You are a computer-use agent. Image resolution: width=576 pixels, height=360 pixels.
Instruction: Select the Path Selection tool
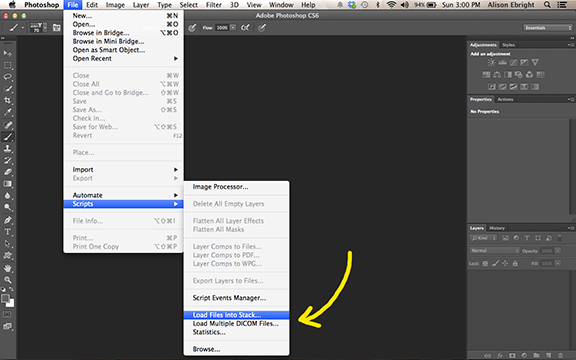tap(7, 244)
